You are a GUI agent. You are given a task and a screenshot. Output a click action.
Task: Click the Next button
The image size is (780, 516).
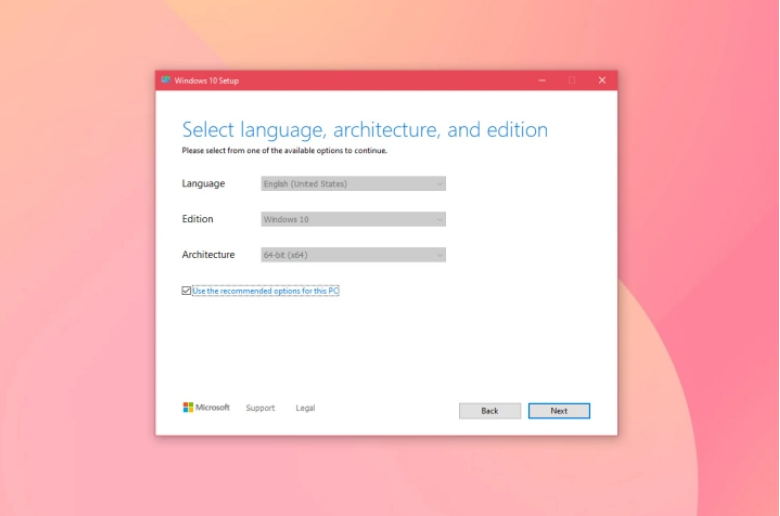coord(559,411)
